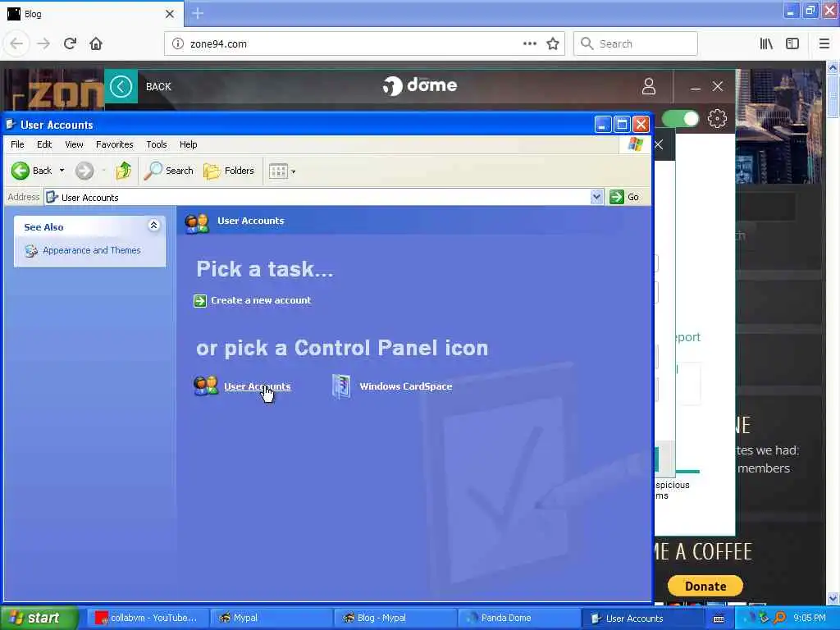
Task: Open the Favorites menu
Action: point(115,144)
